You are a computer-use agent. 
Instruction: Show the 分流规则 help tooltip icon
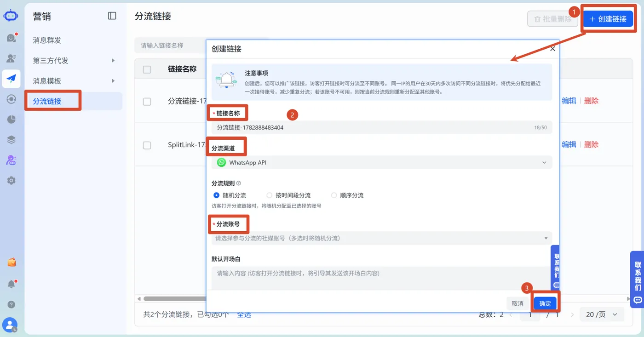(238, 183)
